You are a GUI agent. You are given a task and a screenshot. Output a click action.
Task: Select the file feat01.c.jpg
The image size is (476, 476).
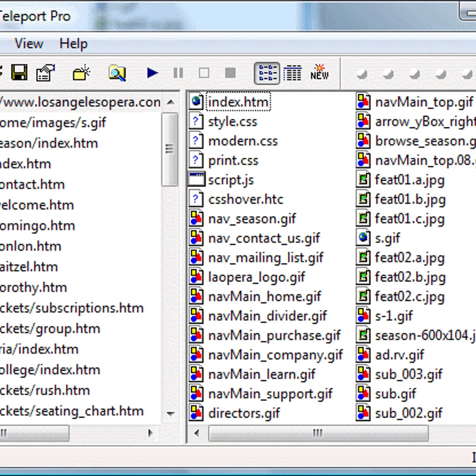coord(410,219)
